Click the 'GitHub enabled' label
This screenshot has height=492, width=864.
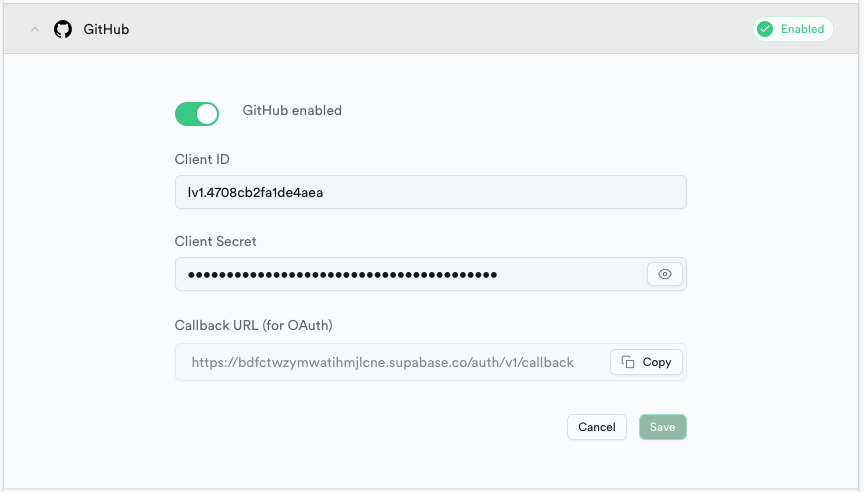pyautogui.click(x=292, y=111)
